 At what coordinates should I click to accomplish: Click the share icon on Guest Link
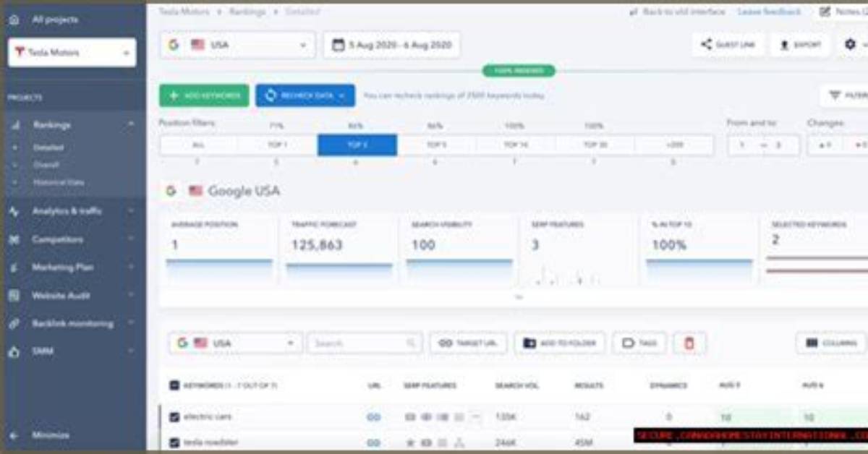pos(706,45)
